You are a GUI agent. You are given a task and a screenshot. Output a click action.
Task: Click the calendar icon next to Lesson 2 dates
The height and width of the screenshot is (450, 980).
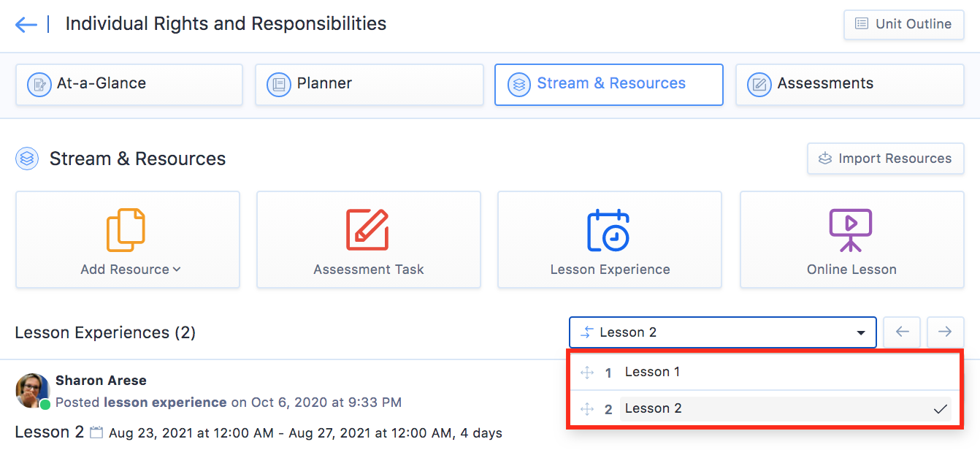pos(96,432)
